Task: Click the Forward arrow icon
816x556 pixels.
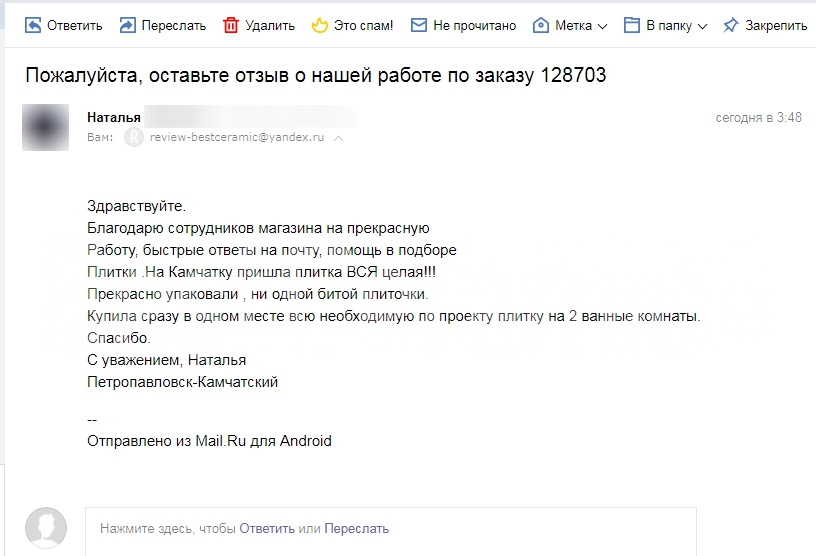Action: pyautogui.click(x=128, y=25)
